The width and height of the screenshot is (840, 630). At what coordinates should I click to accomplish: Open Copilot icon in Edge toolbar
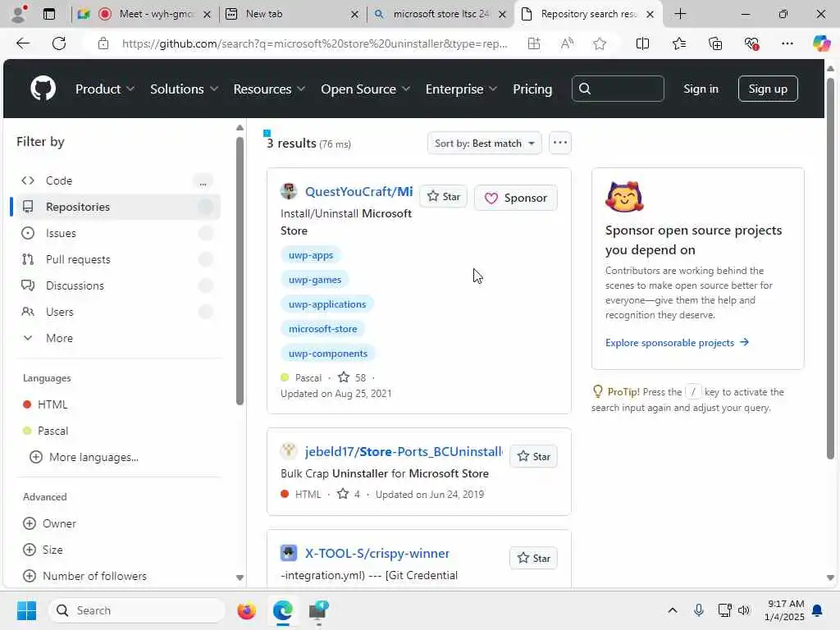pos(821,43)
